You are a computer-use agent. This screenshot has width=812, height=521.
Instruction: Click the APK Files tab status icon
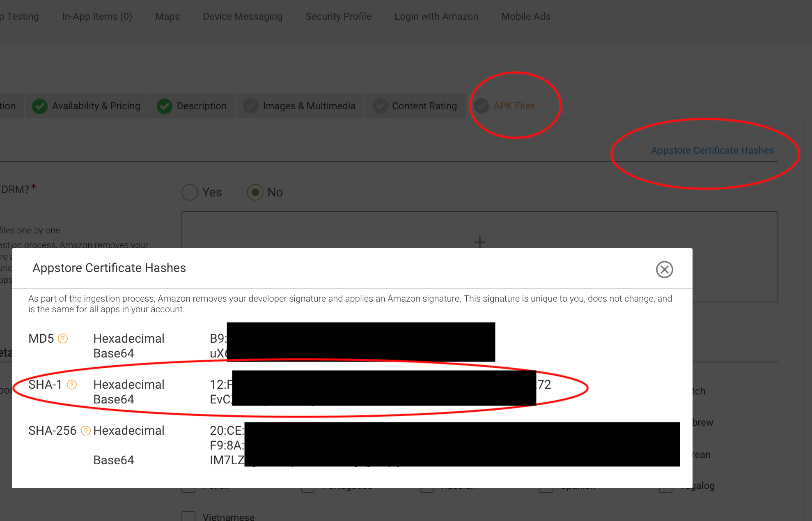[482, 106]
